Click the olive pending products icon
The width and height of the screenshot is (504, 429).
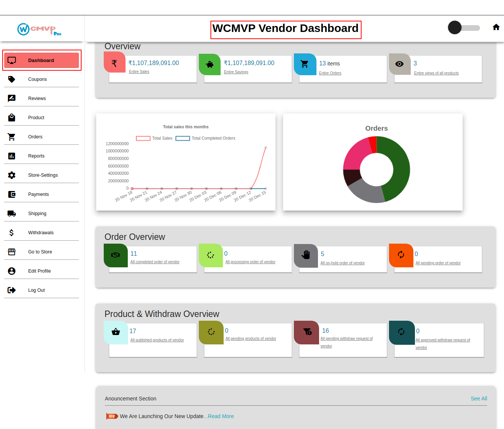[211, 332]
